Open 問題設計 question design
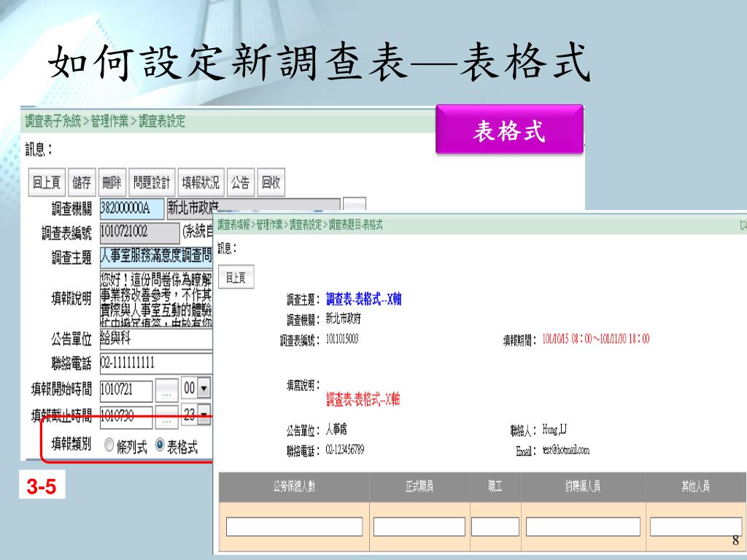This screenshot has height=560, width=747. point(152,182)
